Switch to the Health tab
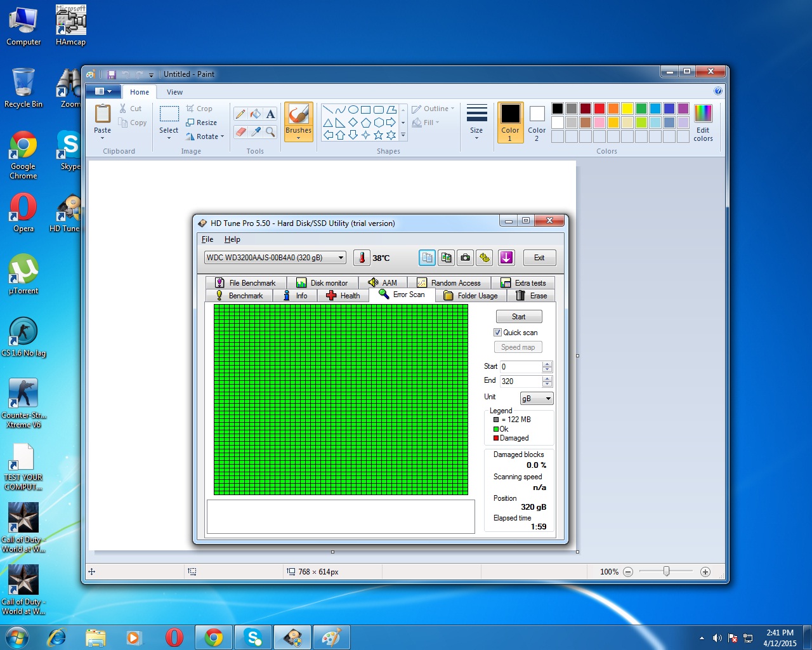The image size is (812, 650). [x=343, y=296]
